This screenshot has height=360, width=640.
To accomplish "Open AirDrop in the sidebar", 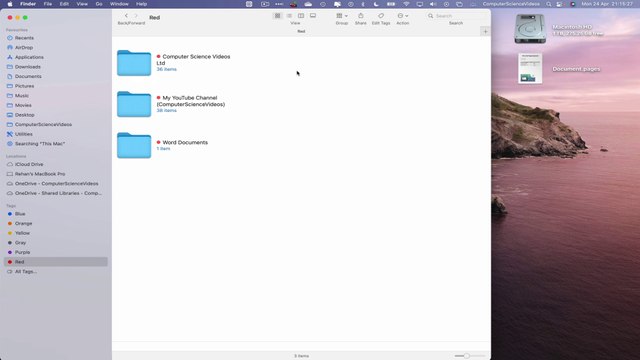I will [24, 47].
